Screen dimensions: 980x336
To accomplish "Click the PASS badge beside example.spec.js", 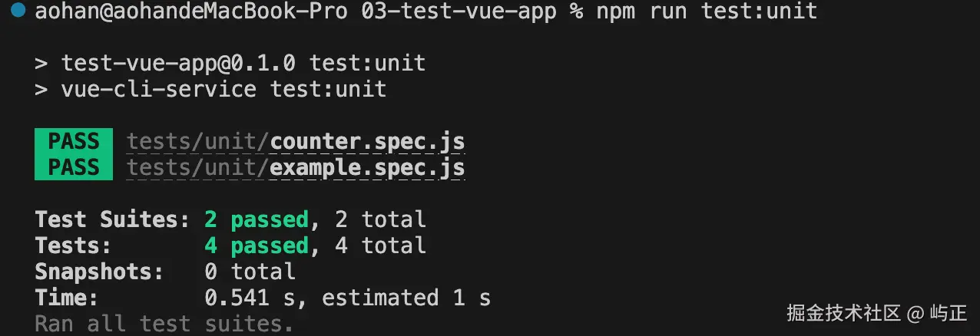I will tap(73, 167).
